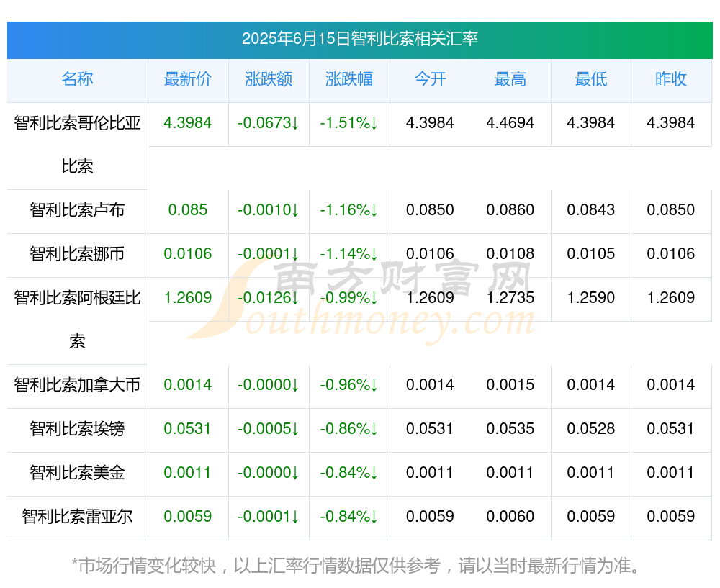
Task: Click the row name 智利比索加拿大币
Action: tap(77, 385)
